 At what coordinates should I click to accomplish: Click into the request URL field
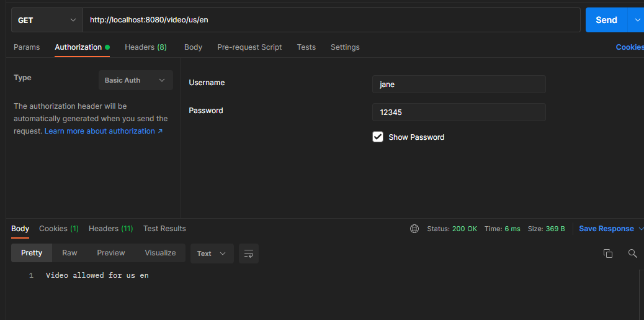pyautogui.click(x=331, y=20)
